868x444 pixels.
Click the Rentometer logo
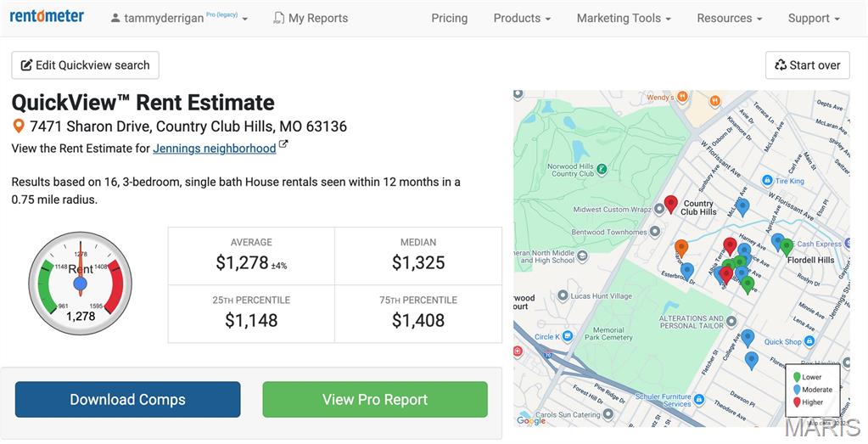[x=47, y=16]
